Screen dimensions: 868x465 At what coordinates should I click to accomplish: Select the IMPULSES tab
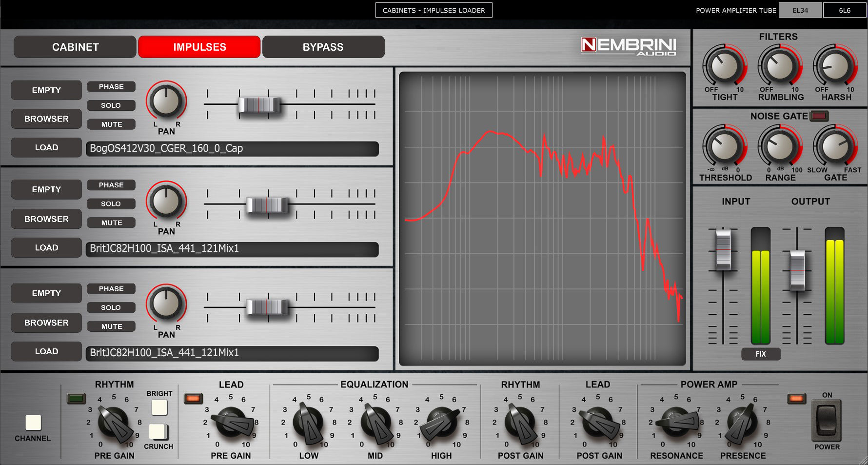point(199,47)
